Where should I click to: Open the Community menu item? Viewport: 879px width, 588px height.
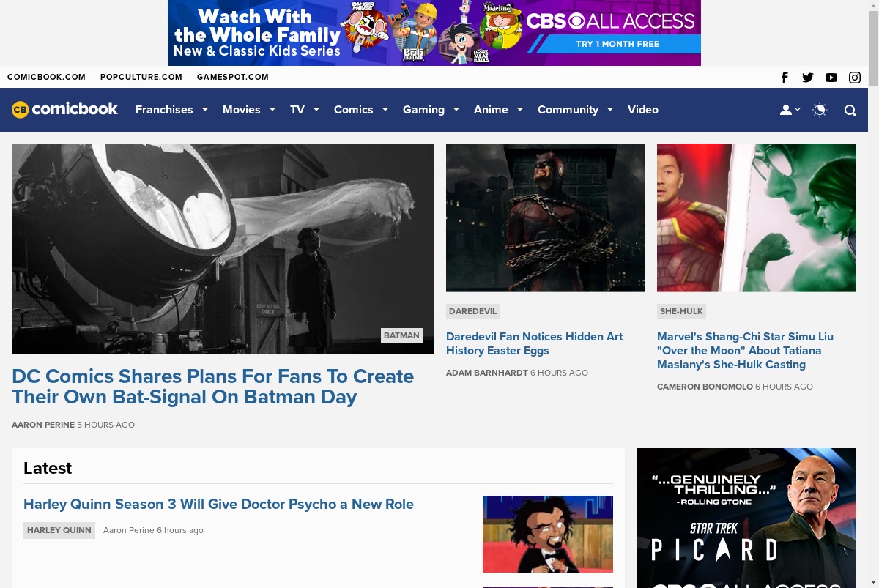point(568,110)
